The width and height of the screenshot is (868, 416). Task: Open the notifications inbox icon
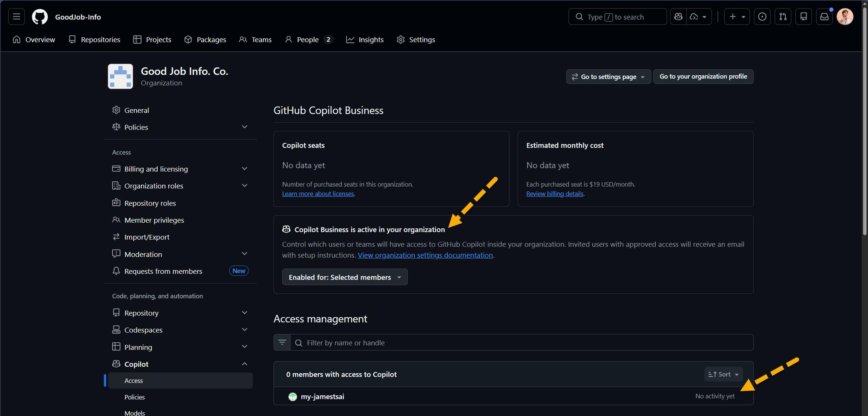[x=824, y=17]
